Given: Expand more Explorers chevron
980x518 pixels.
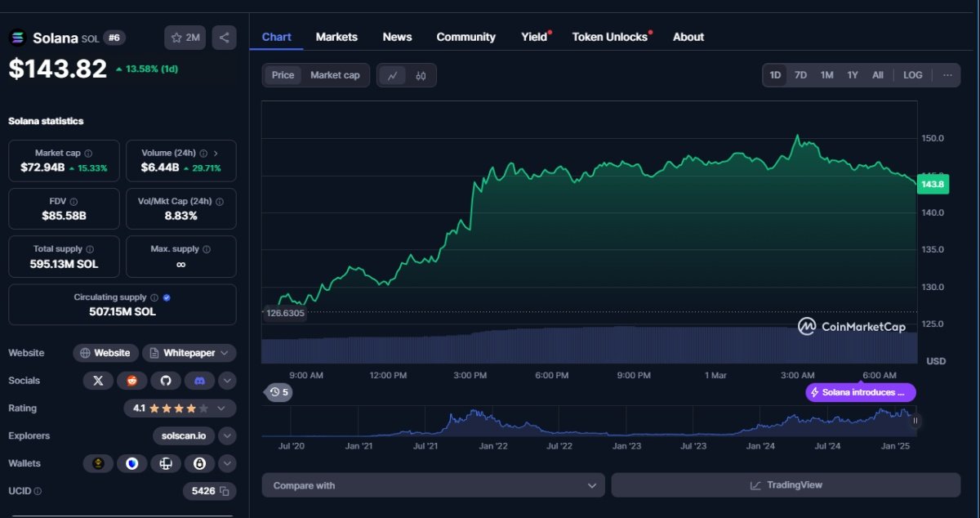Looking at the screenshot, I should click(x=227, y=436).
